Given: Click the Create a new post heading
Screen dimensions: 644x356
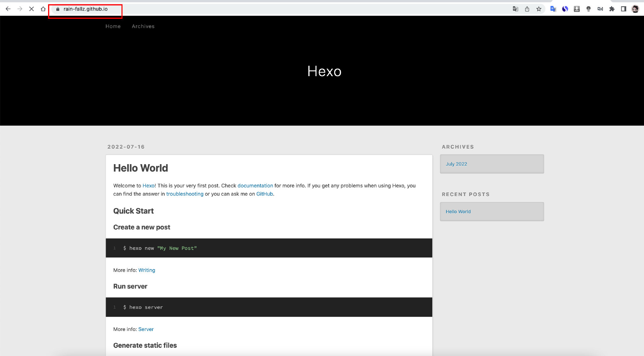Looking at the screenshot, I should pyautogui.click(x=142, y=227).
